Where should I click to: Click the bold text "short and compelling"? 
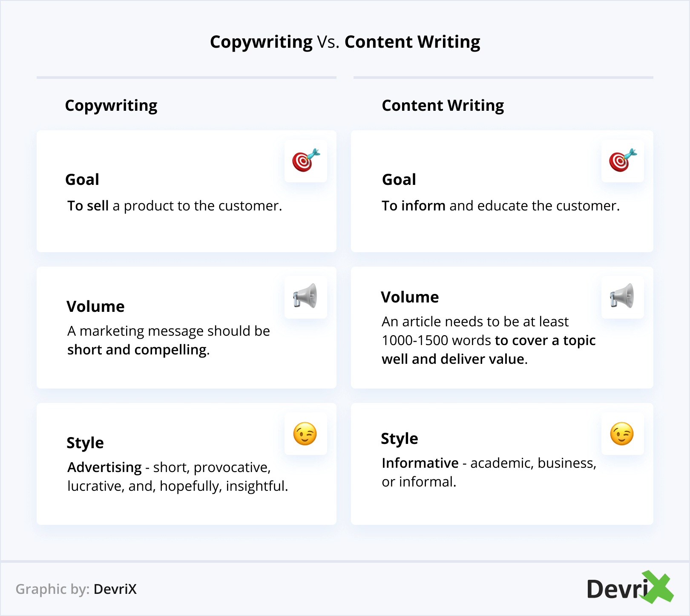click(x=137, y=350)
